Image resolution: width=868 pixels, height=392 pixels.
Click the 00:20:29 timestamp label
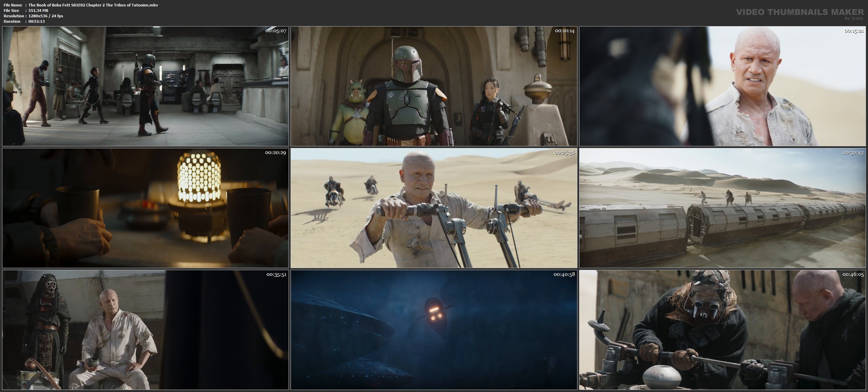tap(275, 153)
